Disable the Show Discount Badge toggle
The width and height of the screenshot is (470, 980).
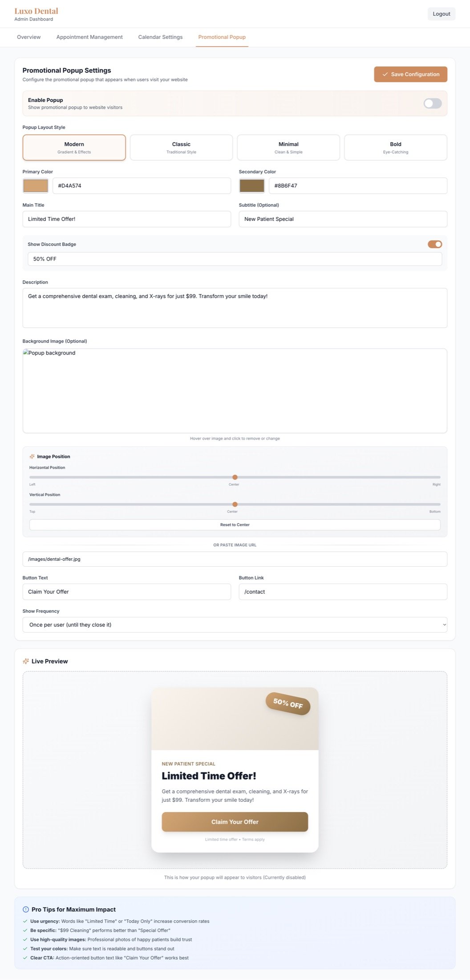point(434,244)
